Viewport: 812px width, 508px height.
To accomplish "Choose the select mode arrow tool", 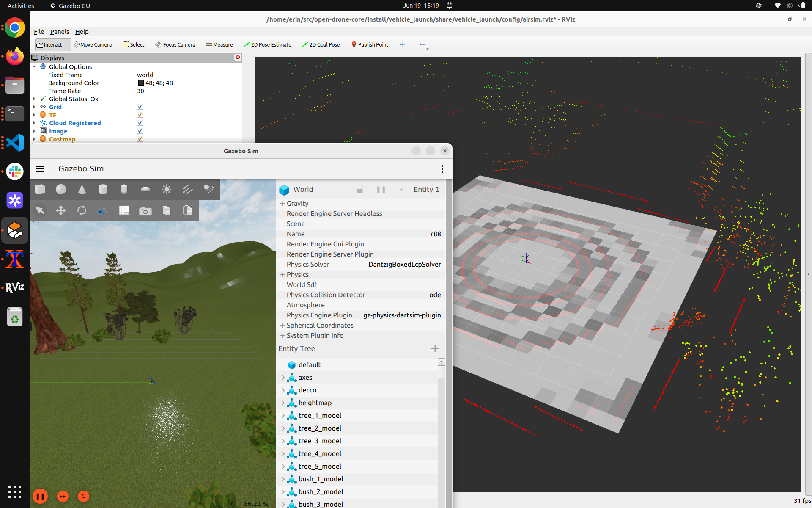I will [x=40, y=210].
